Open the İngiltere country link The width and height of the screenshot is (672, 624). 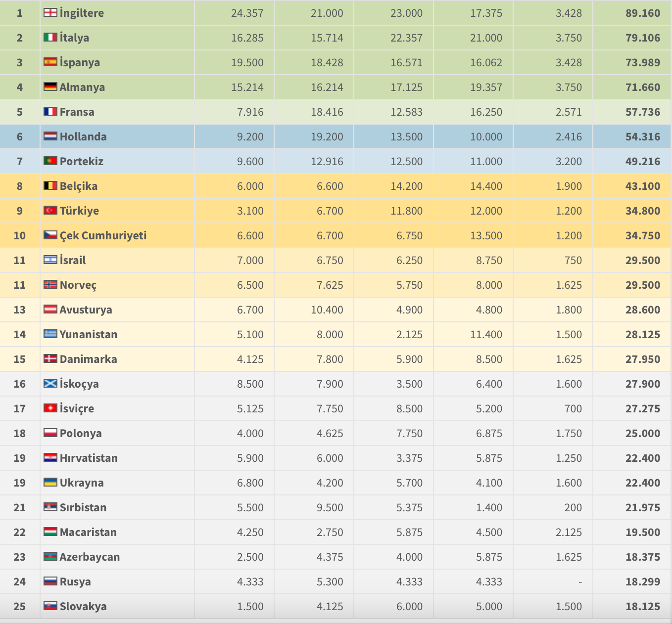pyautogui.click(x=82, y=13)
